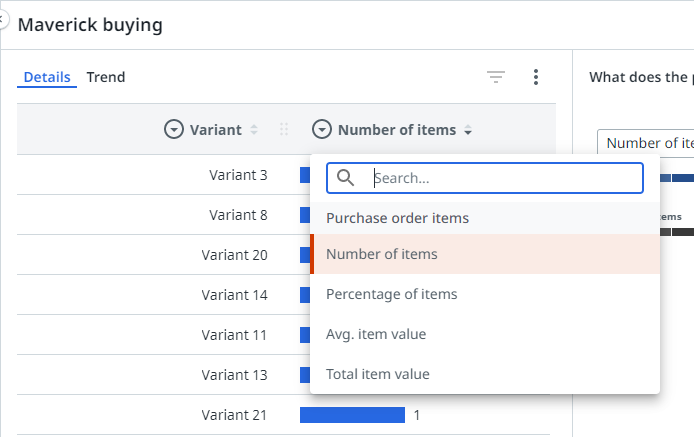Click the Variant 14 row label
The width and height of the screenshot is (694, 437).
234,295
